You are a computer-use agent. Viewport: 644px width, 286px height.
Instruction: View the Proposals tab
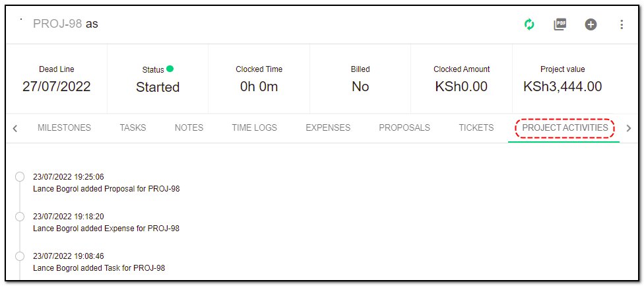coord(404,127)
